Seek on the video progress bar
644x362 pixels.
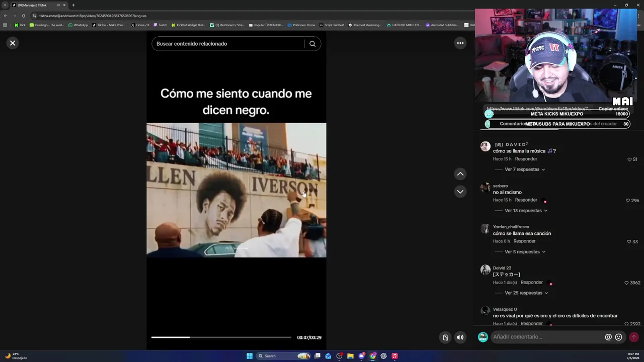coord(221,337)
